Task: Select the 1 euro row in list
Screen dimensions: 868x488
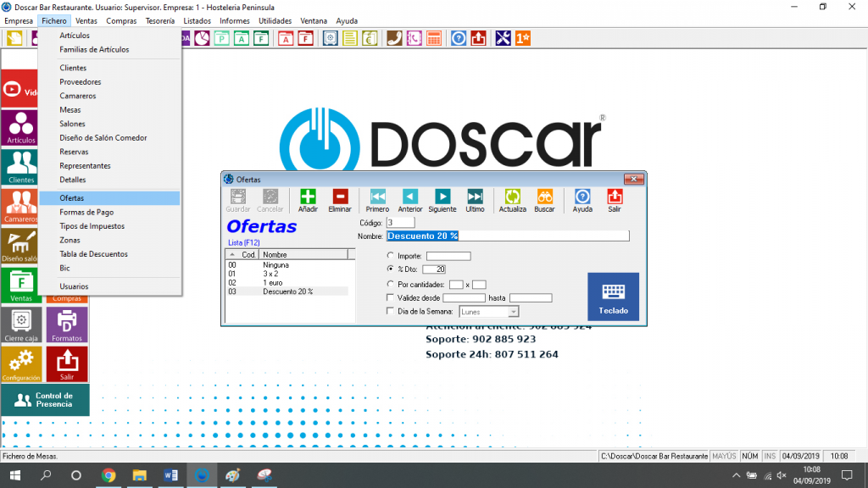Action: [287, 283]
